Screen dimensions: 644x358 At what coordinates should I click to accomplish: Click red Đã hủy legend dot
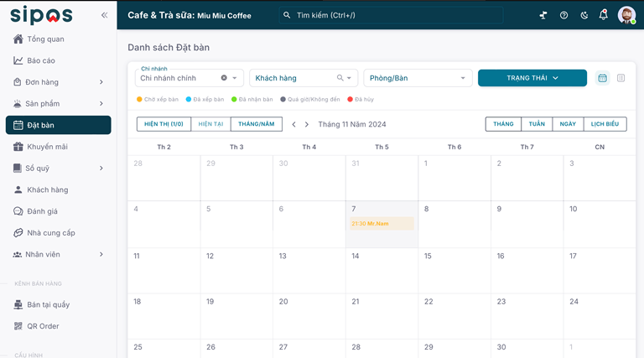pos(351,100)
